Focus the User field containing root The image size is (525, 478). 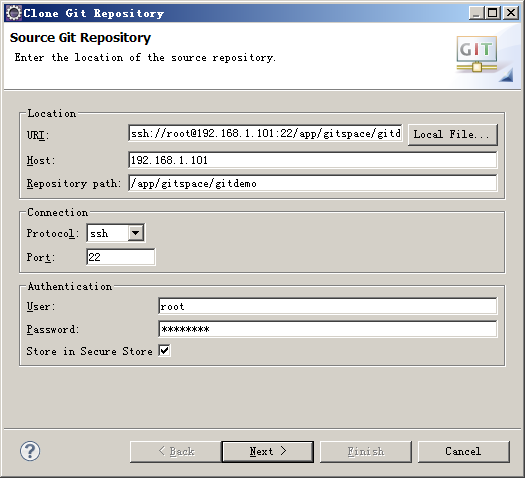tap(328, 306)
